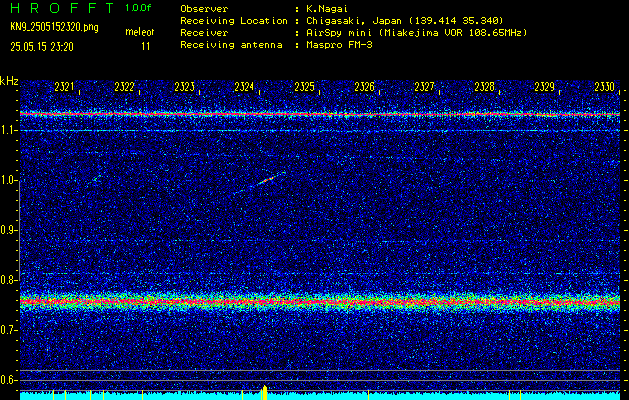This screenshot has width=629, height=400.
Task: Click the 1.0 kHz frequency label
Action: (7, 180)
